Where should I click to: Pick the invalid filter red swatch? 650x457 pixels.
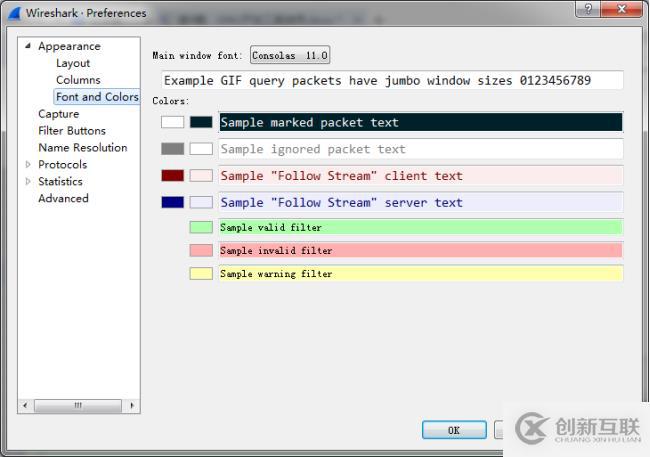(201, 250)
